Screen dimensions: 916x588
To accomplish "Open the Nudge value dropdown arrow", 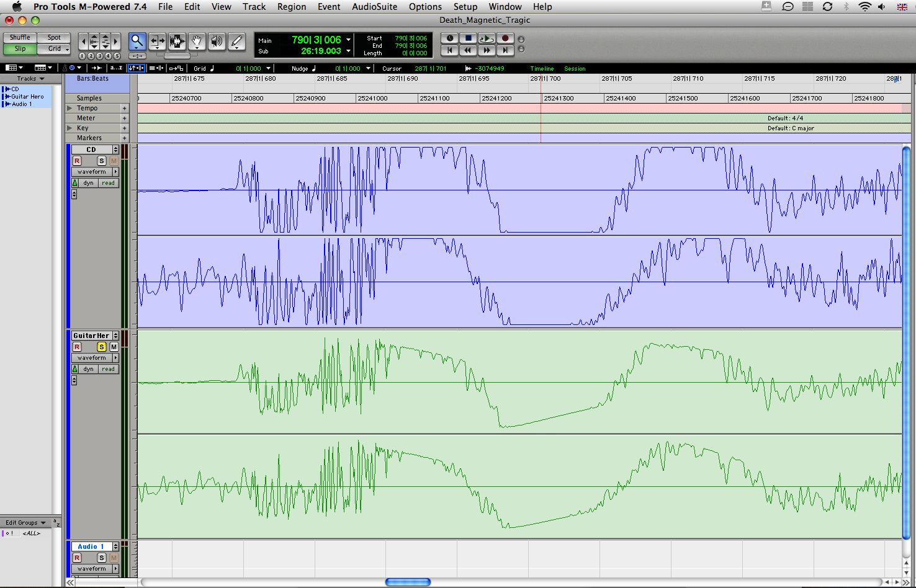I will pyautogui.click(x=367, y=68).
